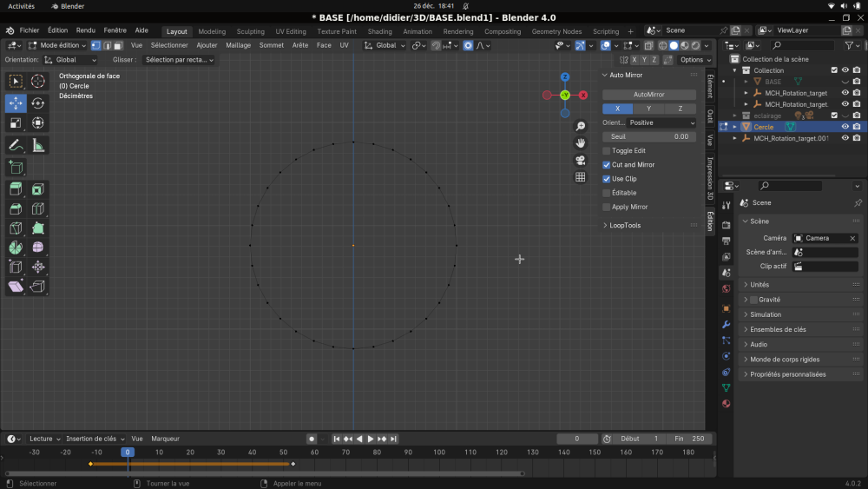Activate the Add Cube tool
The width and height of the screenshot is (868, 489).
16,168
